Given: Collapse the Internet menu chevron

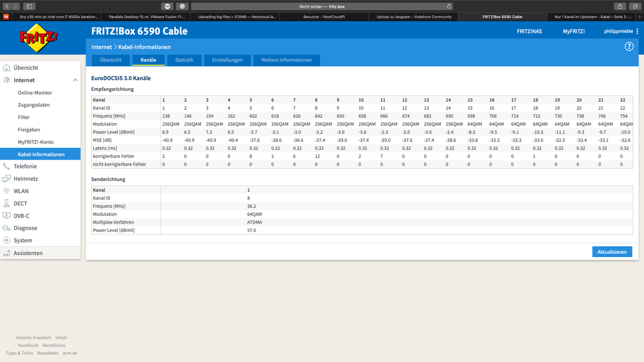Looking at the screenshot, I should pos(75,80).
